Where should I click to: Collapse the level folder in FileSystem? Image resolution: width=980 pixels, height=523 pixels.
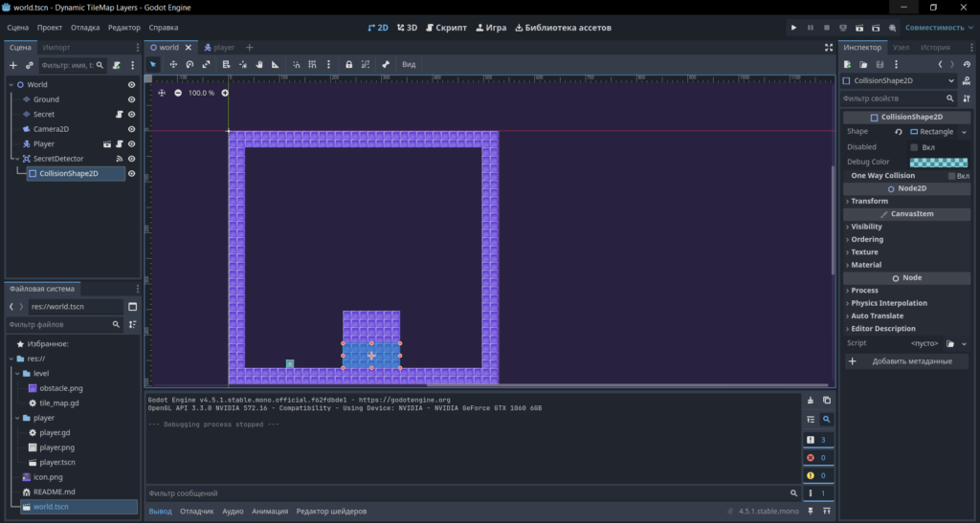tap(17, 374)
